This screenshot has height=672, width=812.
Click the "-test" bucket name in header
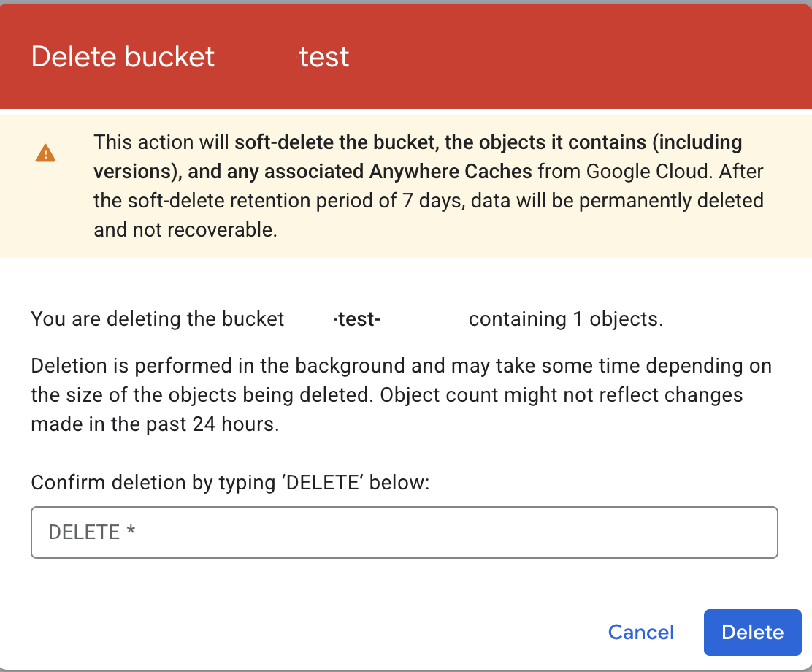pyautogui.click(x=324, y=57)
